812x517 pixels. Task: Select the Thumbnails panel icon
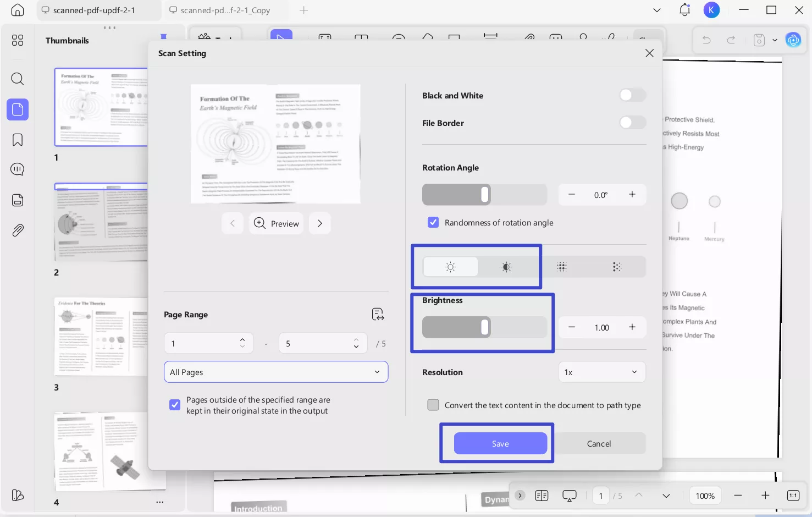click(x=17, y=109)
